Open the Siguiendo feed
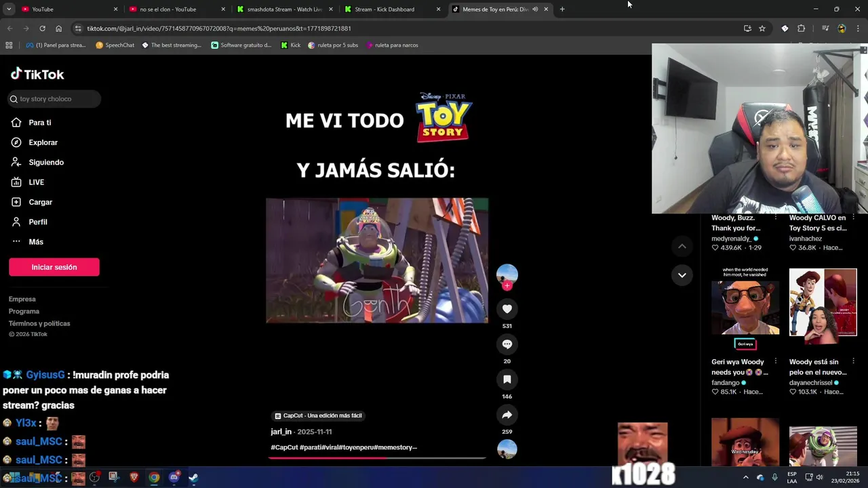Screen dimensions: 868x488 [x=37, y=162]
